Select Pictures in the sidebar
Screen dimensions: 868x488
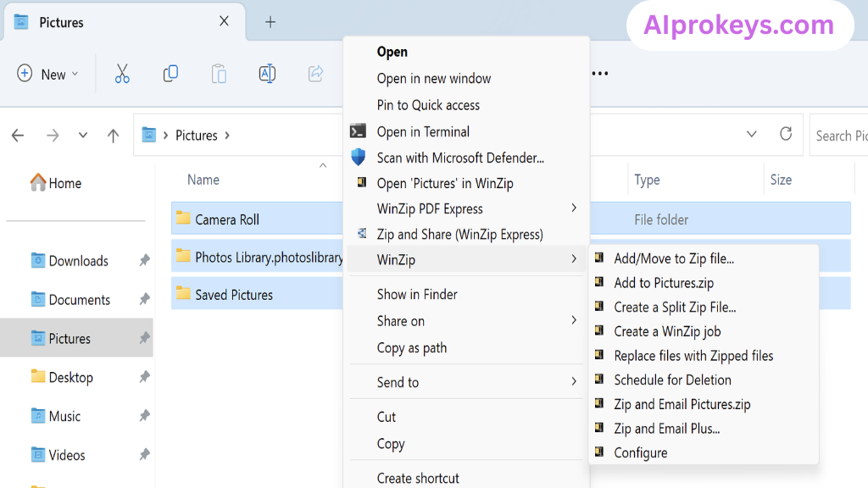tap(76, 338)
